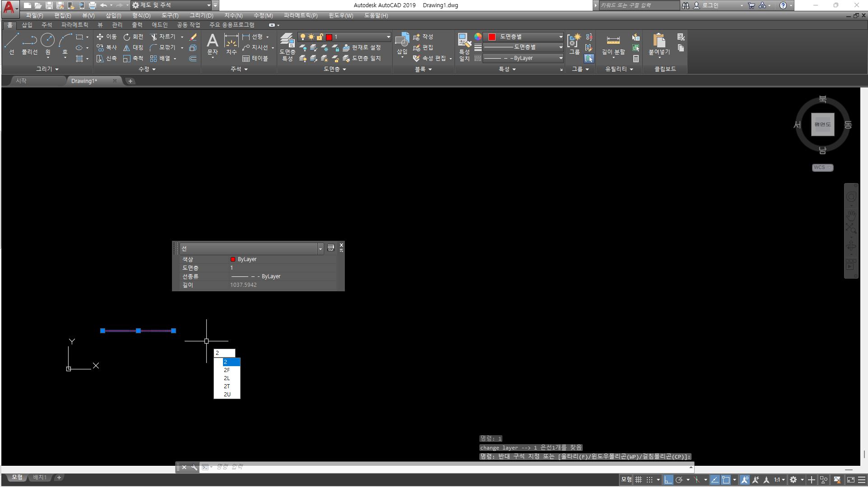Switch to the 배치1 layout tab

pyautogui.click(x=40, y=477)
